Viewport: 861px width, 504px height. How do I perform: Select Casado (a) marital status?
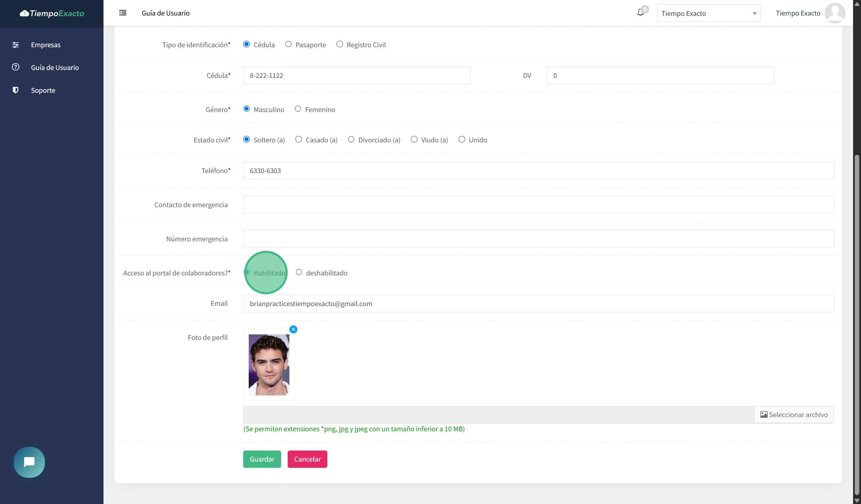tap(299, 139)
